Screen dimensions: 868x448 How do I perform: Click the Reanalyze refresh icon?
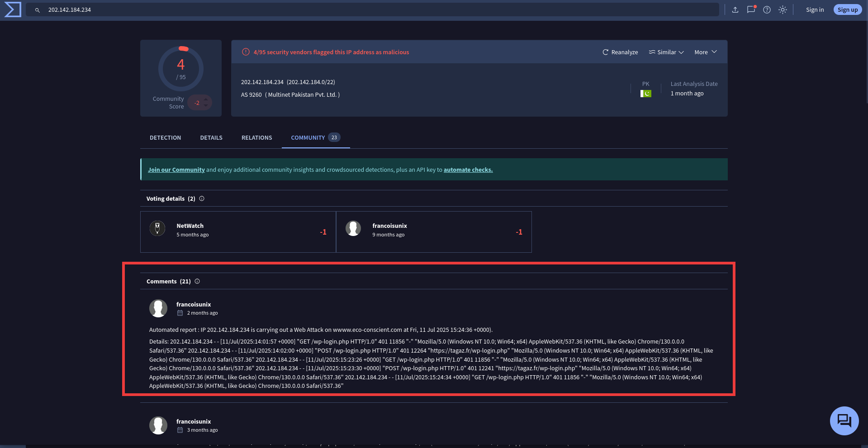pos(605,52)
